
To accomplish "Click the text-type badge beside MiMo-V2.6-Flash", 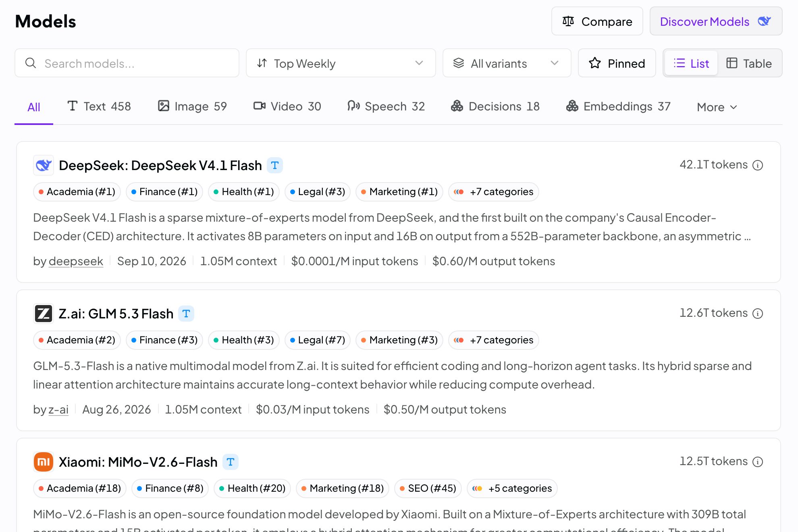I will pos(231,462).
